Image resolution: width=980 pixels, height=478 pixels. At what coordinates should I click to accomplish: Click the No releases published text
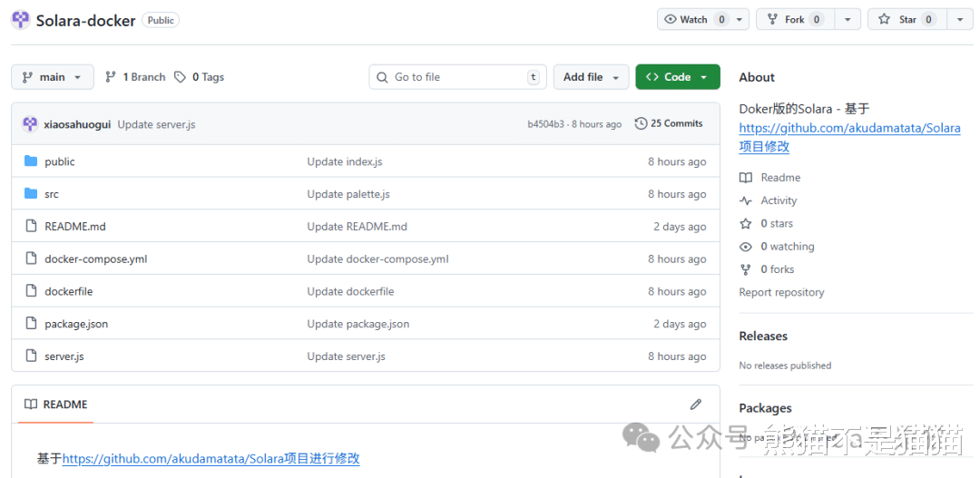(785, 366)
